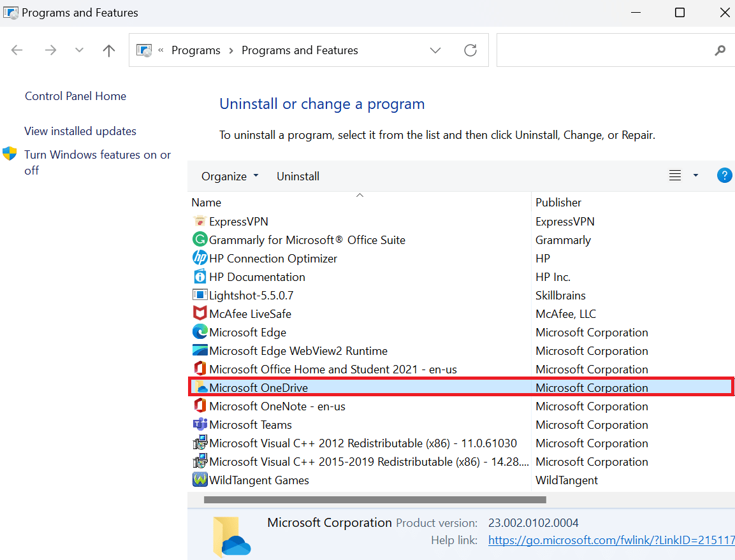The width and height of the screenshot is (735, 560).
Task: Click the large OneDrive icon in details pane
Action: pos(231,536)
